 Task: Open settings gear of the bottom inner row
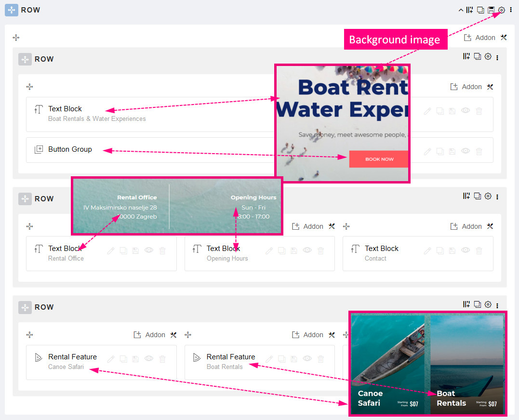point(488,304)
